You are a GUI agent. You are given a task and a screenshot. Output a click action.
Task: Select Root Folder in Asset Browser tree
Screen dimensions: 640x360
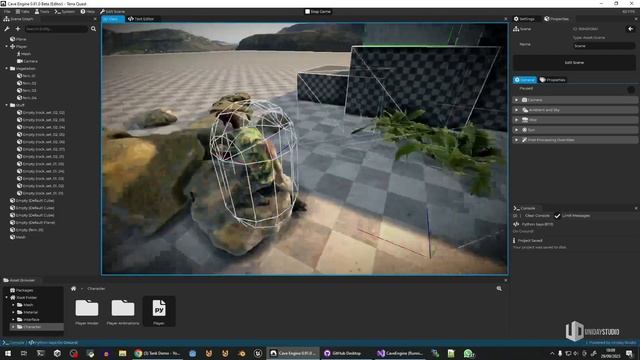click(x=23, y=298)
